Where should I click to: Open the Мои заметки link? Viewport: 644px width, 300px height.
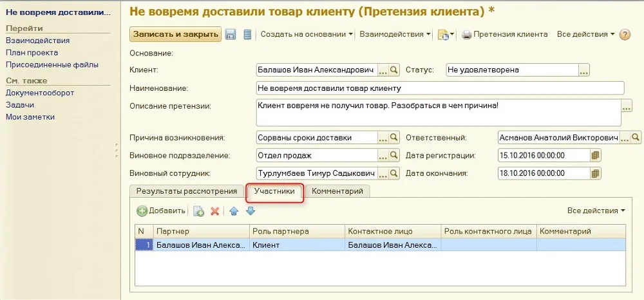30,117
